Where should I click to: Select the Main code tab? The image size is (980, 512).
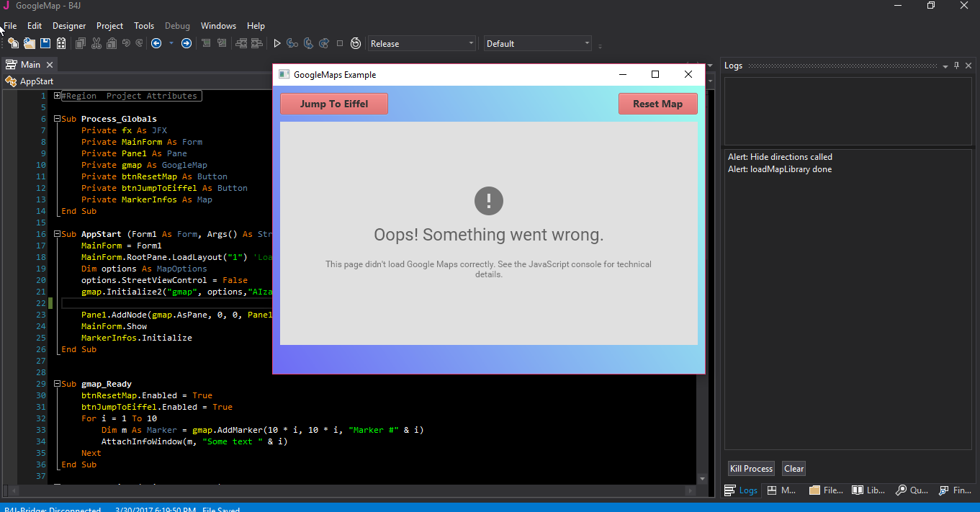[29, 64]
